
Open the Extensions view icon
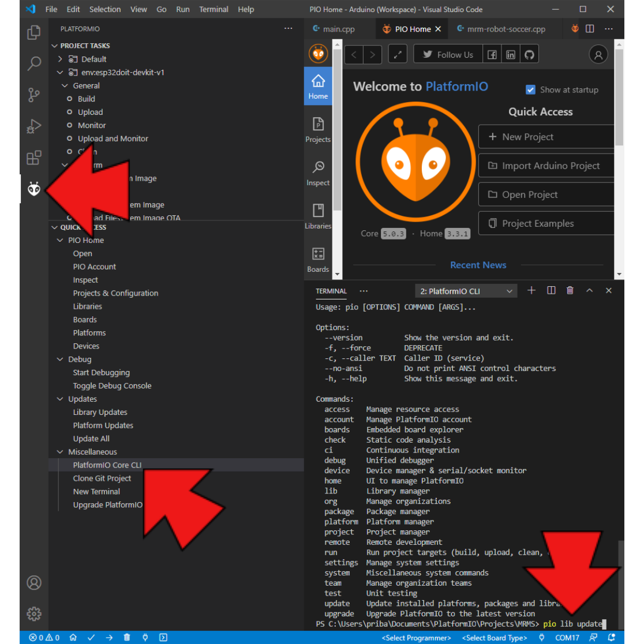click(x=34, y=158)
